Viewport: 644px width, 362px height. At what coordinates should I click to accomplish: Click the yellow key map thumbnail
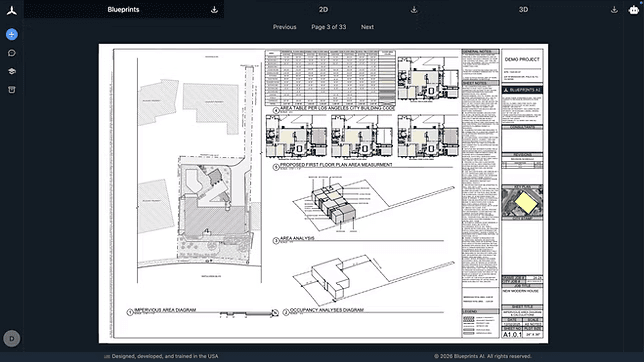[522, 202]
